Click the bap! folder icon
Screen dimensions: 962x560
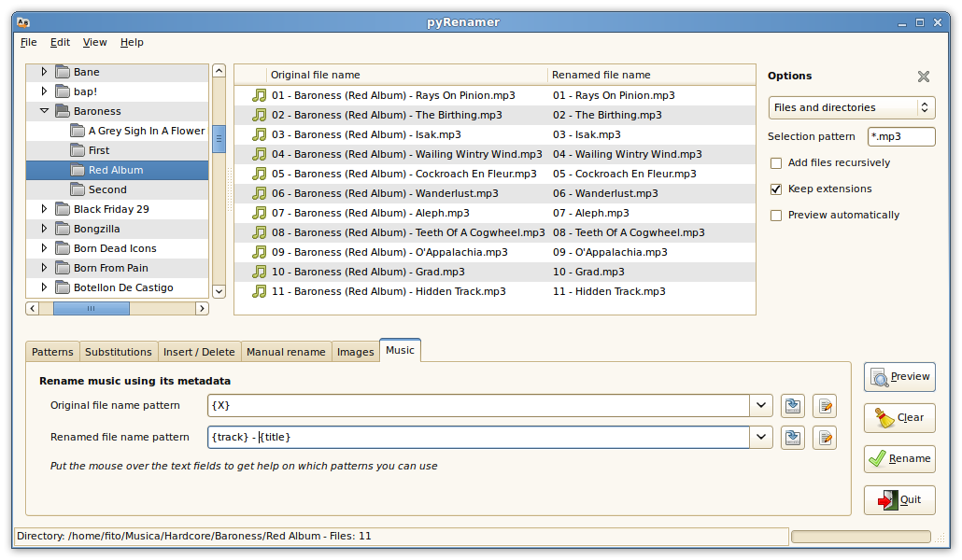pyautogui.click(x=62, y=91)
